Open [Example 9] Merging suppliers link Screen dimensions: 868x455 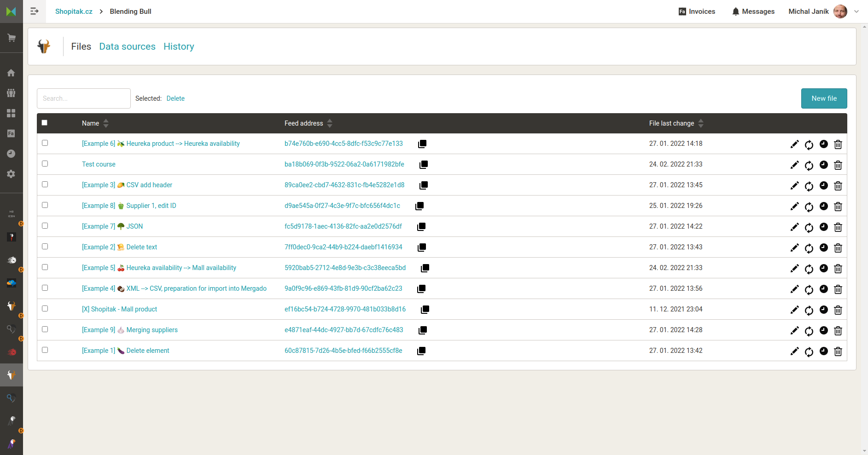[130, 330]
